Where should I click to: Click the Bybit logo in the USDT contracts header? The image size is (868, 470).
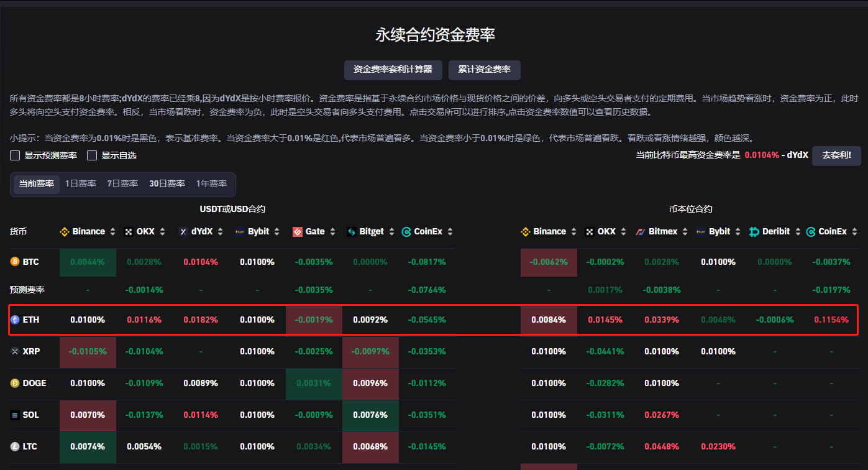tap(240, 232)
